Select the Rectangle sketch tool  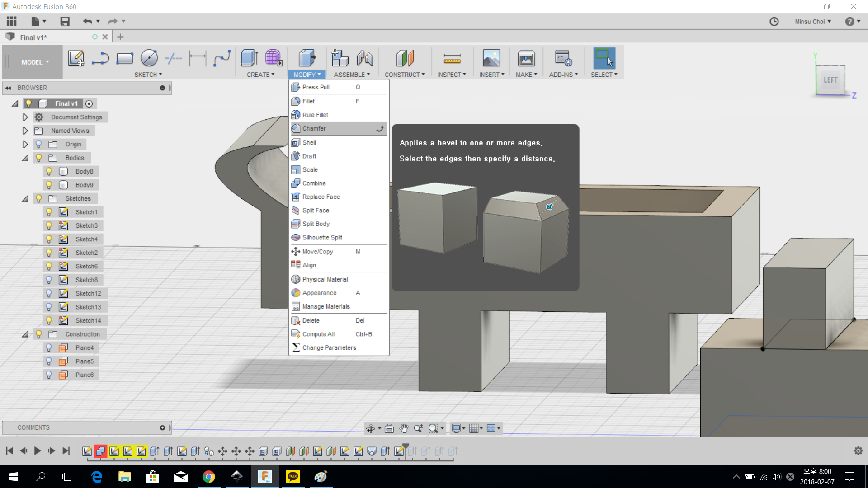[125, 58]
